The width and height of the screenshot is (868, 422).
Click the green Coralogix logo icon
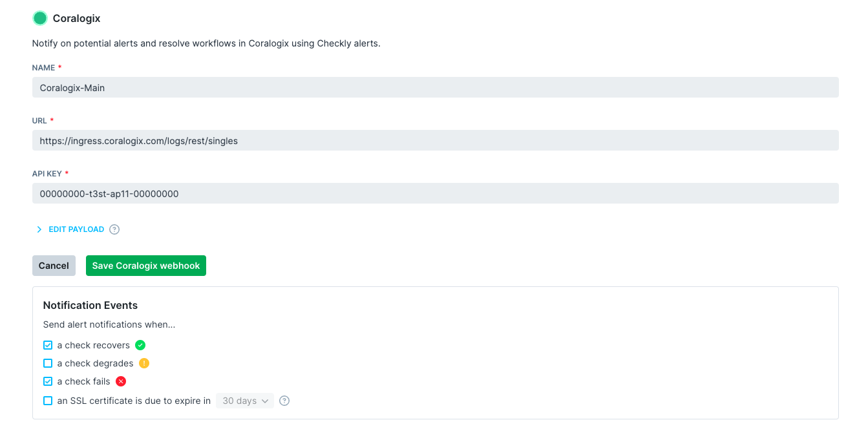[x=39, y=18]
